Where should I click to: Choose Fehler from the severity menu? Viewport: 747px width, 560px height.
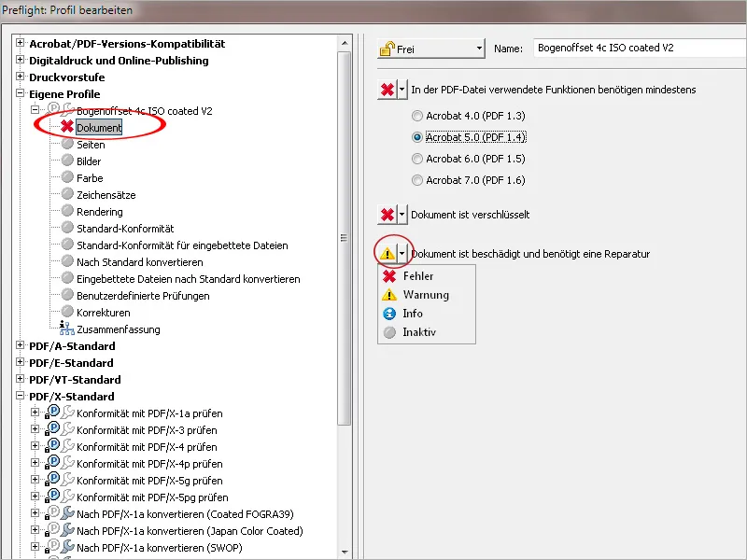427,276
